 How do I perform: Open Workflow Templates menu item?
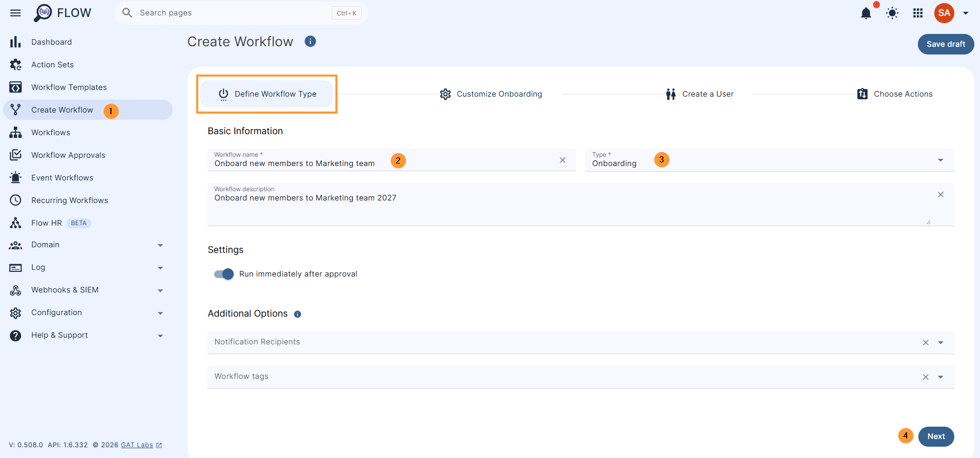point(88,87)
